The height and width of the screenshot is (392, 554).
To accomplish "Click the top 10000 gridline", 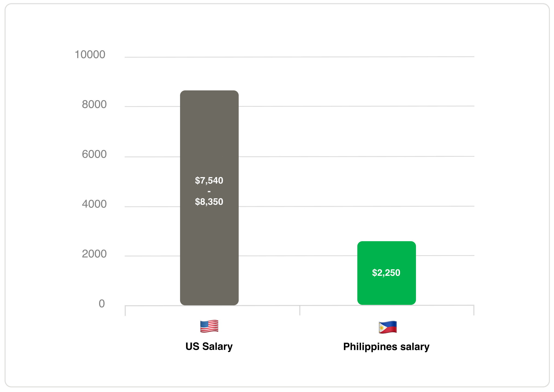I will (x=300, y=57).
